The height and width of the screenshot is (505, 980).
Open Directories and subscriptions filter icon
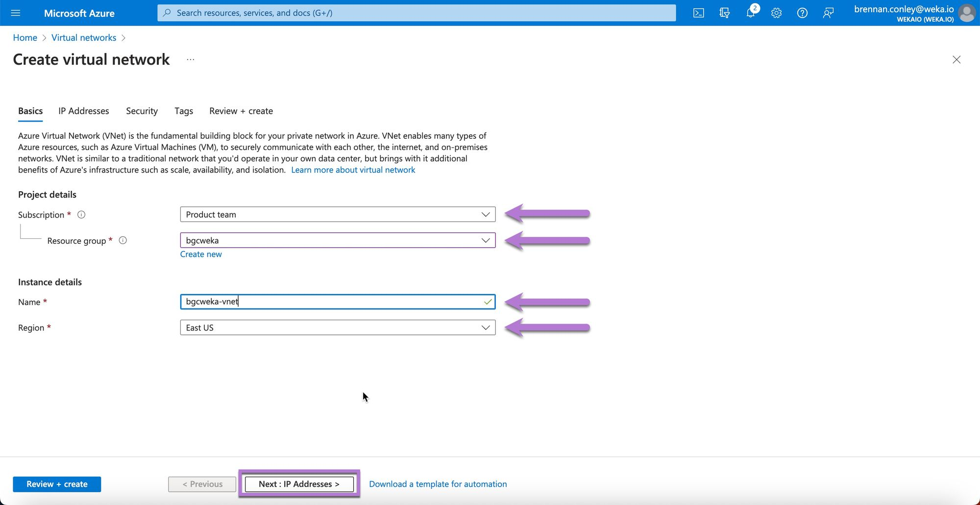tap(724, 13)
